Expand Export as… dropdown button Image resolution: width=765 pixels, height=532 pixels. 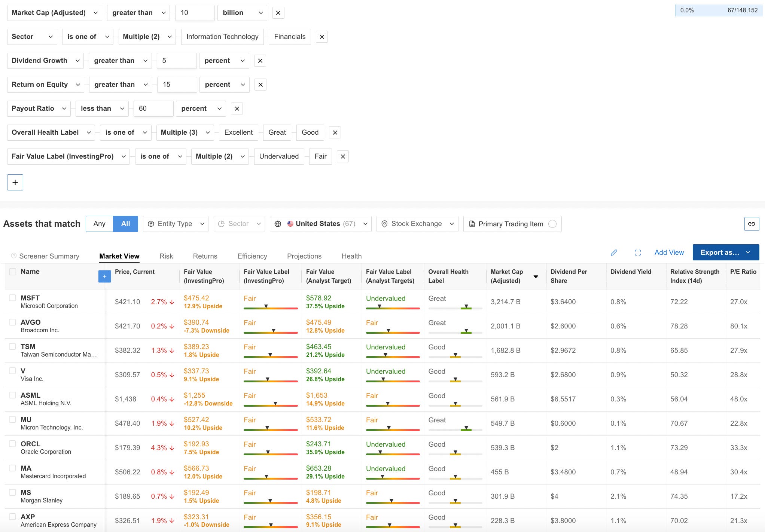[x=726, y=253]
